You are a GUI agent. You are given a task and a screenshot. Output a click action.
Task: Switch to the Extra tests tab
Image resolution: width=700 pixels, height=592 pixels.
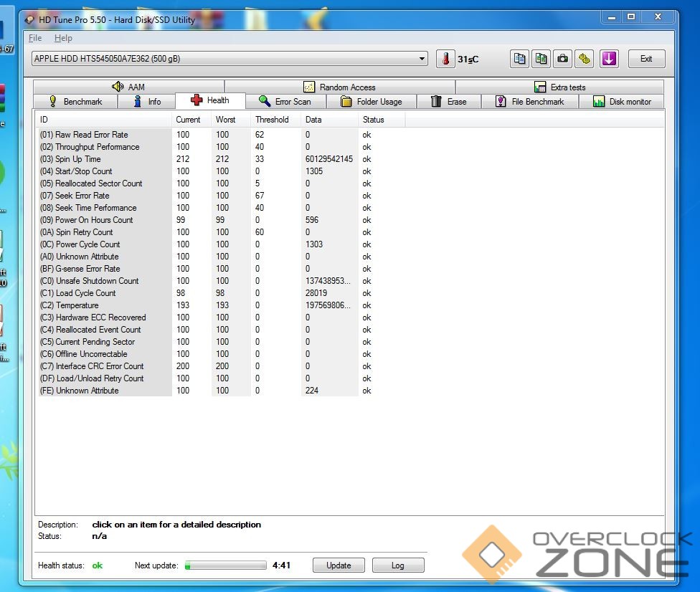click(x=560, y=87)
